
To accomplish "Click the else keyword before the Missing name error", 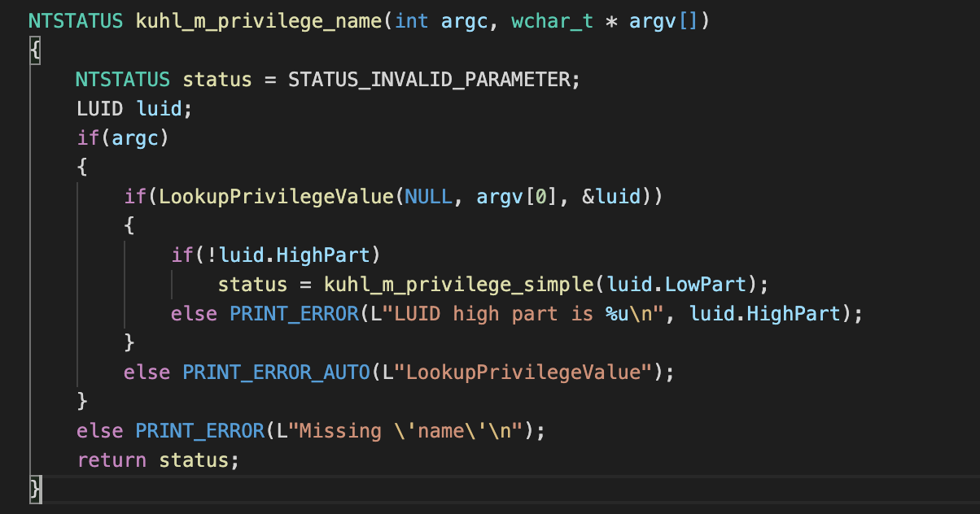I will point(100,431).
